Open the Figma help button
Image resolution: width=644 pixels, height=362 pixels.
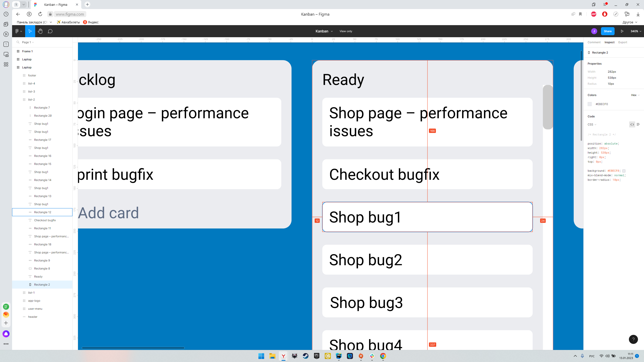pyautogui.click(x=633, y=339)
